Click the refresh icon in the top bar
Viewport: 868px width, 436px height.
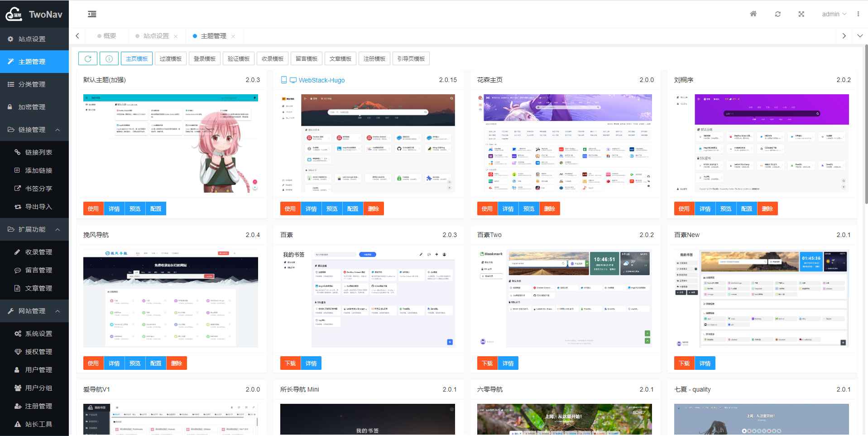777,14
